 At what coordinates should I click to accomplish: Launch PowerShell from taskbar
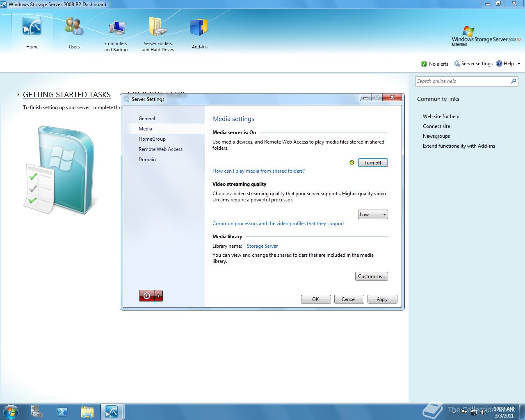click(62, 412)
